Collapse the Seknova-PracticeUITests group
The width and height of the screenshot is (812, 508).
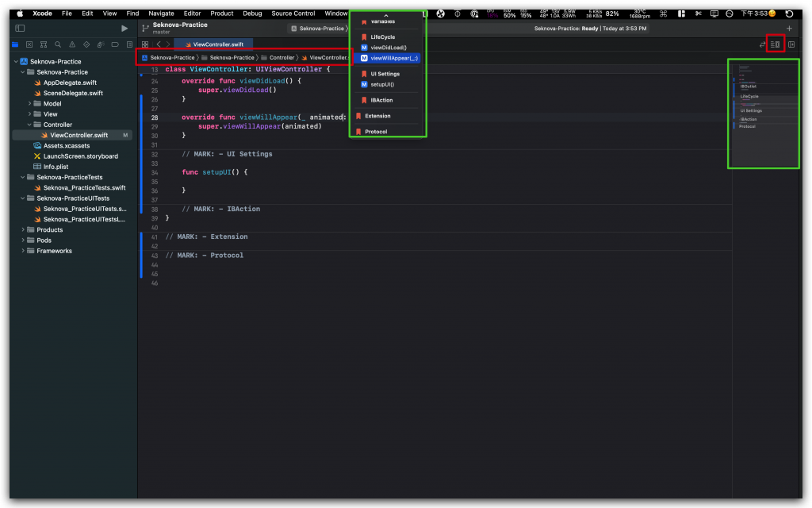[x=23, y=198]
